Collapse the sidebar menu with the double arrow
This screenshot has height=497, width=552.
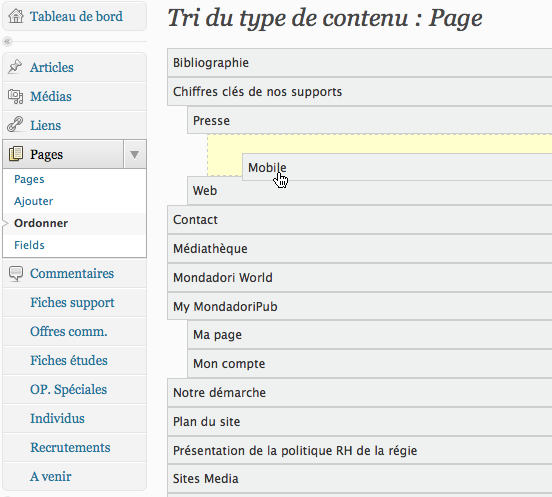(7, 42)
